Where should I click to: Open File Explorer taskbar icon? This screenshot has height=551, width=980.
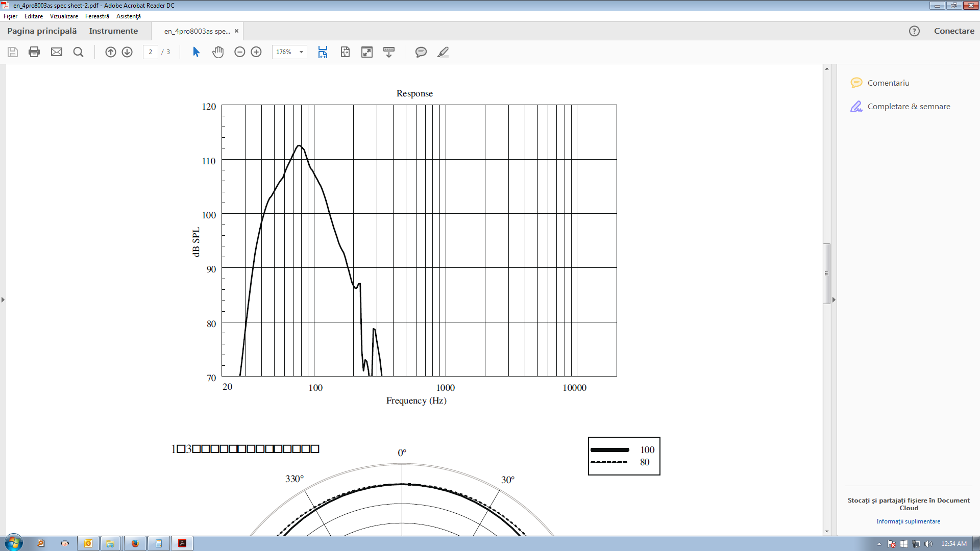110,543
